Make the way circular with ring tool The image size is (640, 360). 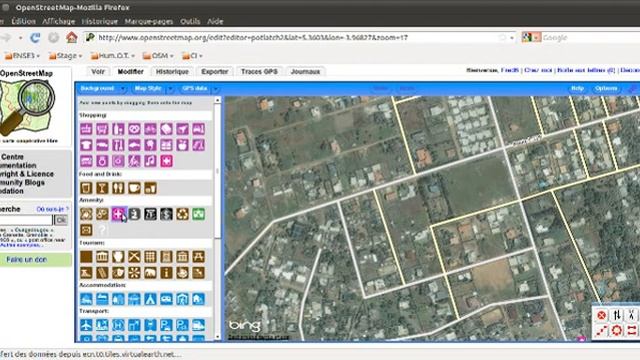[x=617, y=330]
